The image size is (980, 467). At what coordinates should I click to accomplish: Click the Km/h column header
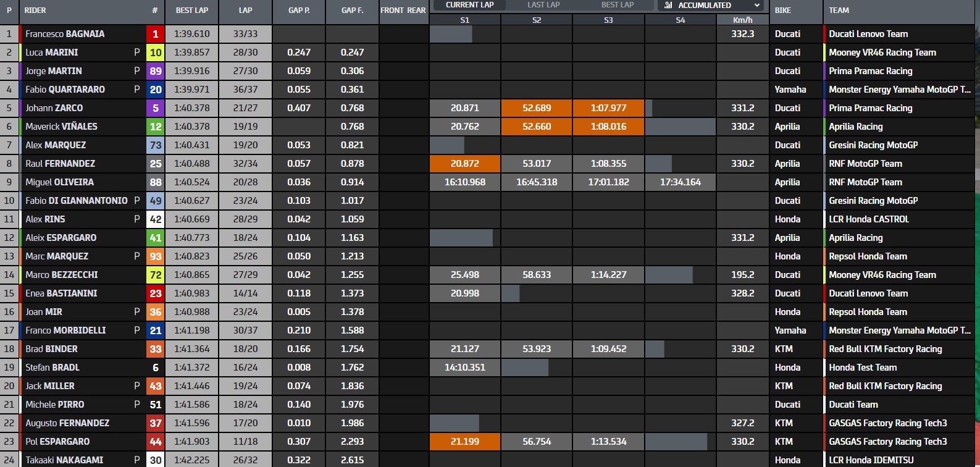[742, 20]
